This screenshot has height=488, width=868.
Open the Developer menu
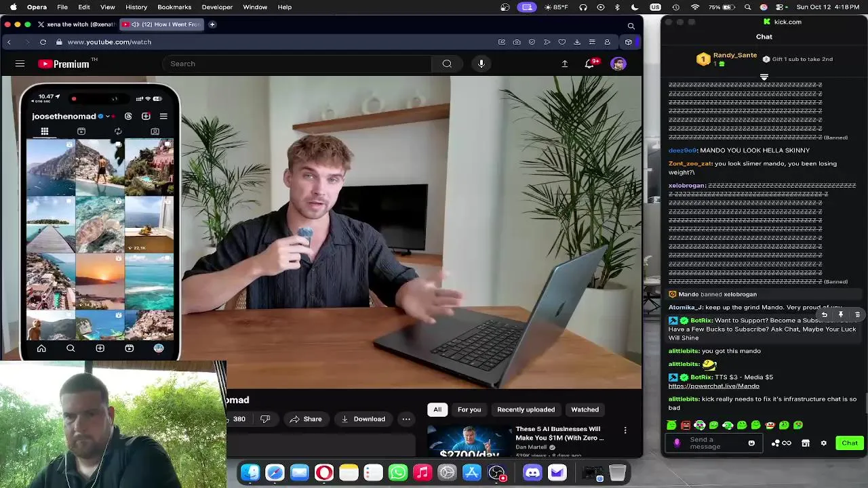pyautogui.click(x=217, y=7)
